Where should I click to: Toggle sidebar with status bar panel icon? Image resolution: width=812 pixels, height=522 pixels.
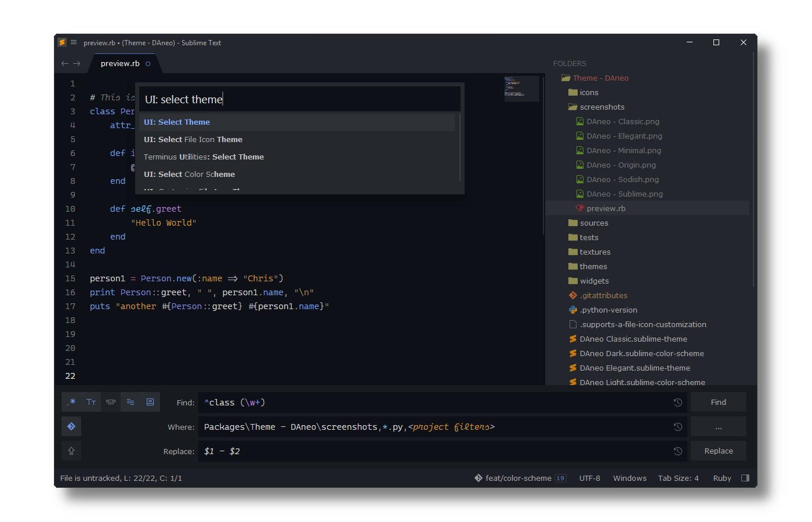click(745, 478)
